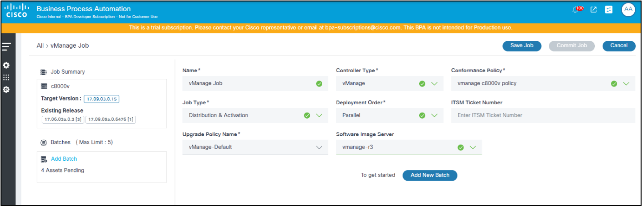This screenshot has width=644, height=208.
Task: Click the Add Batch icon
Action: [x=44, y=159]
